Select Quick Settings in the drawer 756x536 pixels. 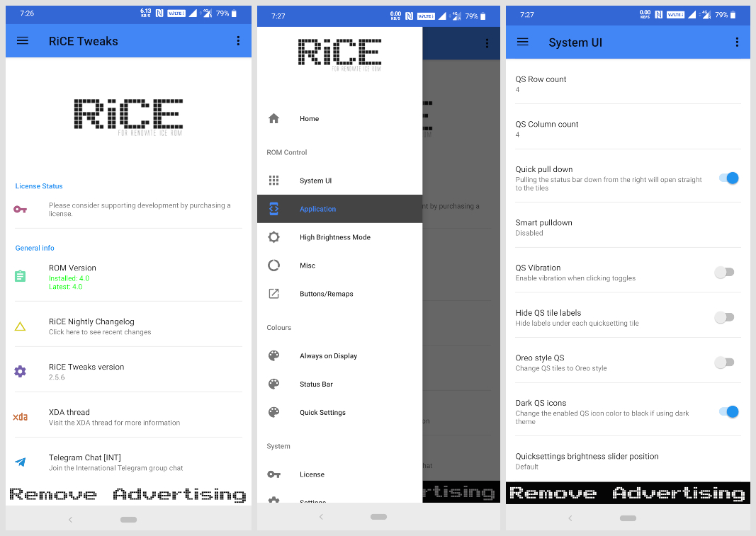point(339,413)
